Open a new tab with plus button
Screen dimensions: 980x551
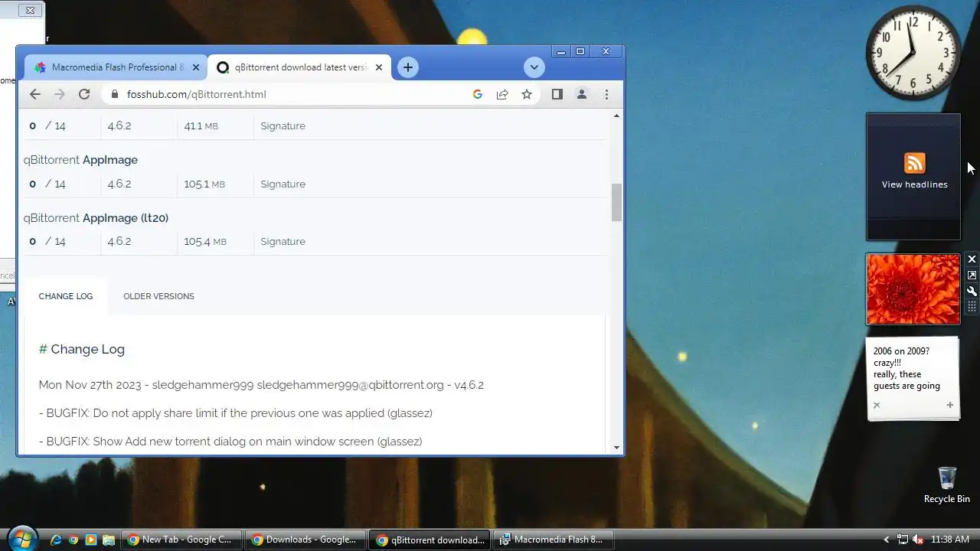pos(408,67)
